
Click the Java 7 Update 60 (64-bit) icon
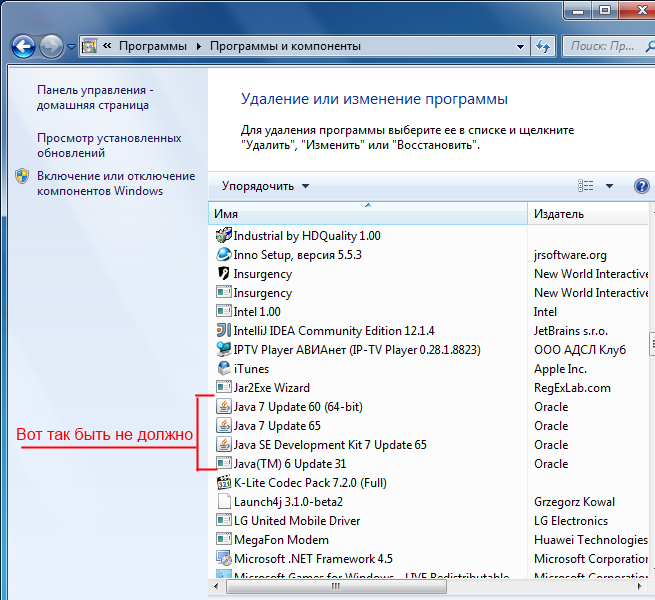223,406
